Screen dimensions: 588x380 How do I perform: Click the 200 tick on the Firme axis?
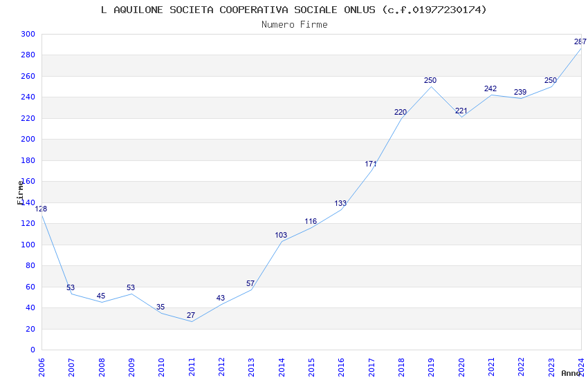click(x=28, y=140)
